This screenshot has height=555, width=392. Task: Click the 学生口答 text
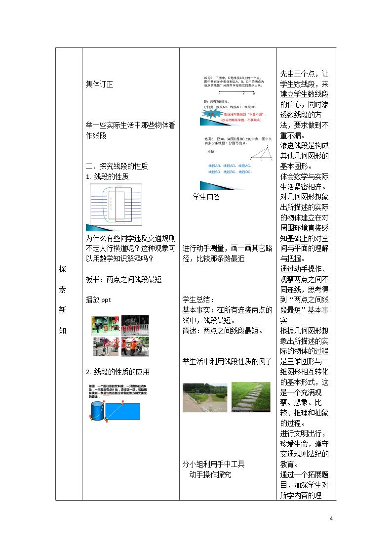coord(206,197)
